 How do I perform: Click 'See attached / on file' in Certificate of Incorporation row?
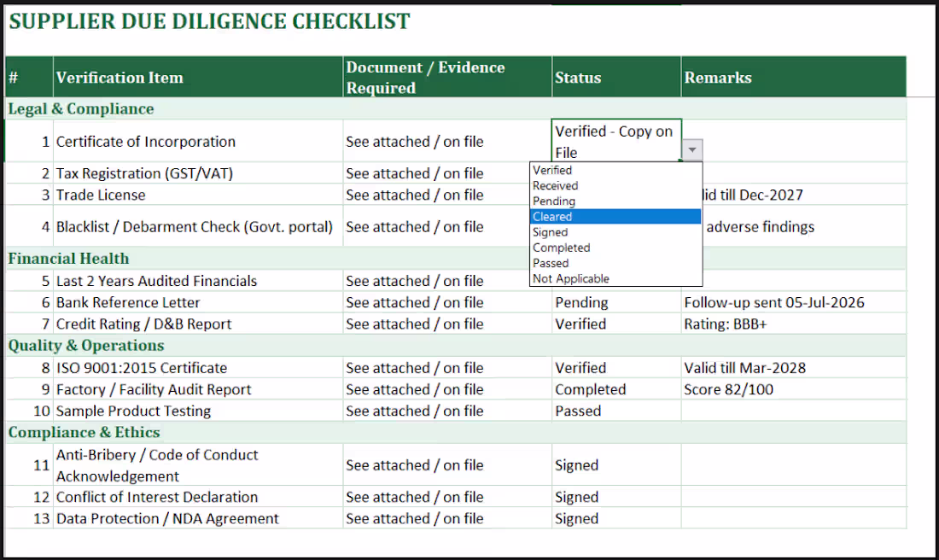447,142
